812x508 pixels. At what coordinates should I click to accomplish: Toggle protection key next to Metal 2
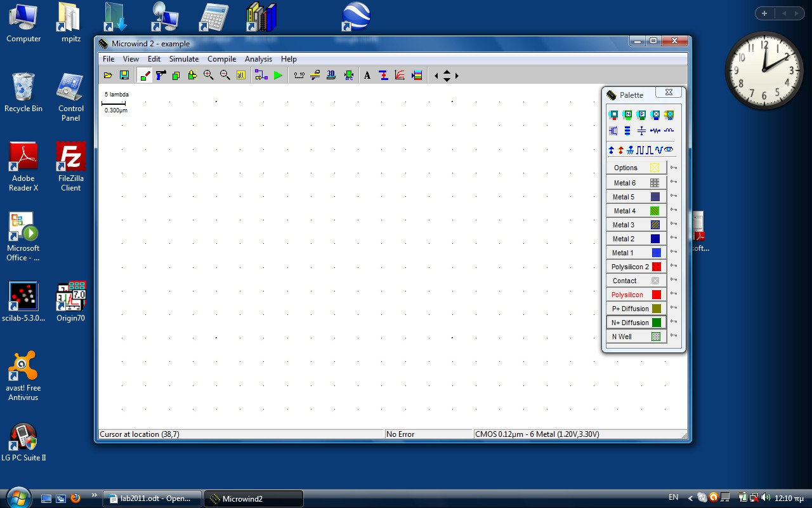[x=674, y=237]
